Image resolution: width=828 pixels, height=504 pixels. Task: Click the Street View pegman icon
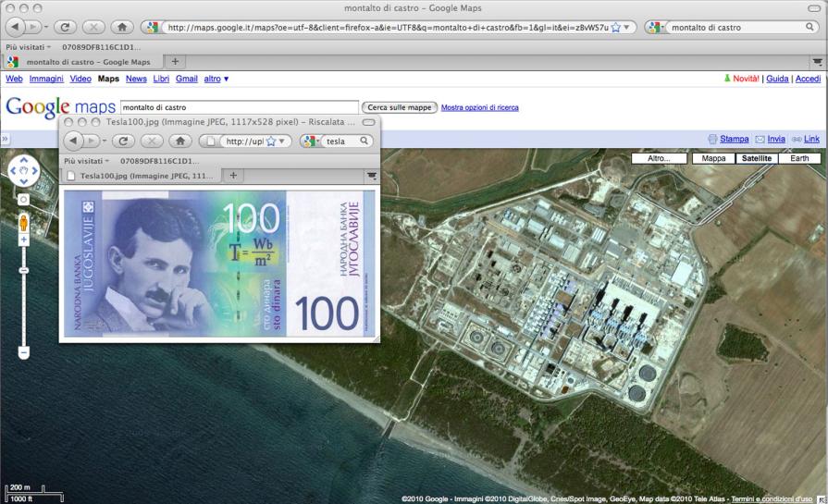(x=24, y=222)
